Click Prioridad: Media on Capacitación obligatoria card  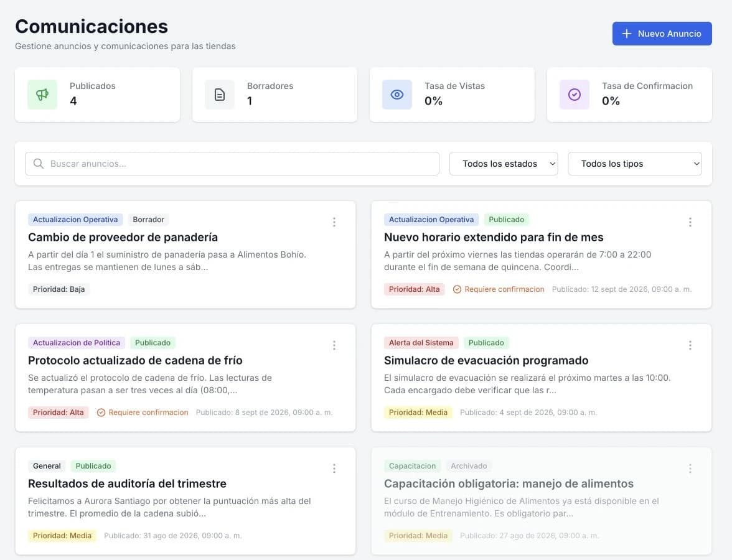[418, 536]
